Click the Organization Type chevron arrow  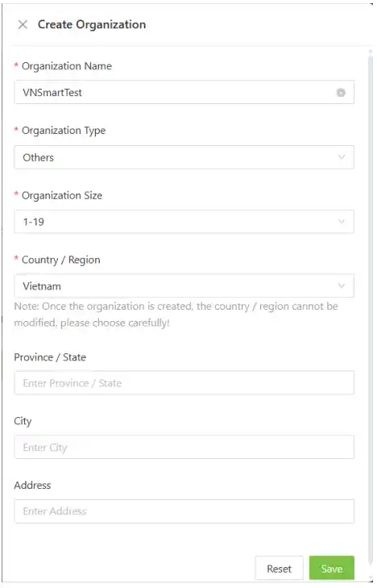tap(341, 157)
